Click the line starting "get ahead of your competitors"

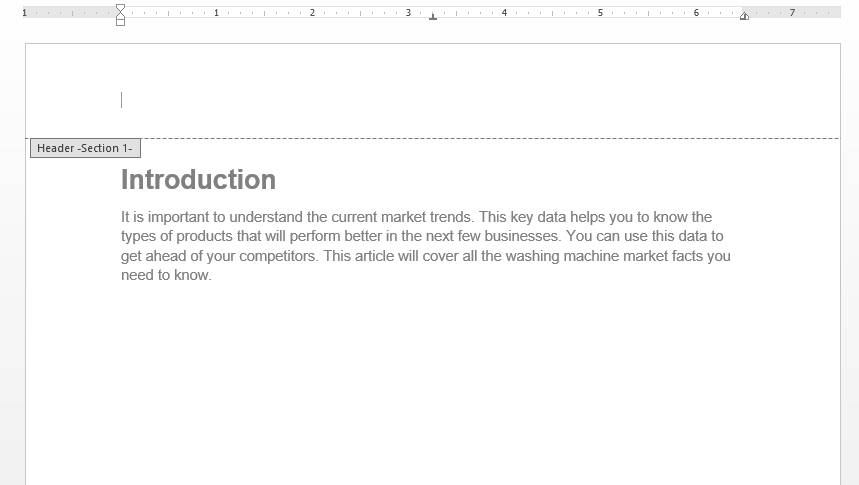coord(426,256)
